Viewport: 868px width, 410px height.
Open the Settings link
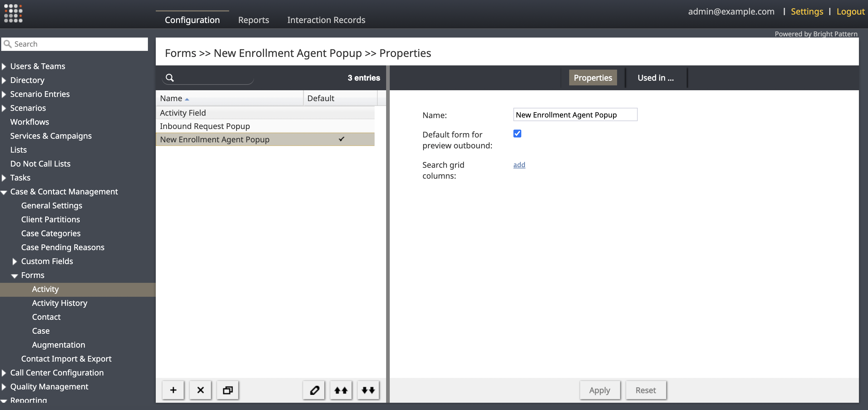807,12
